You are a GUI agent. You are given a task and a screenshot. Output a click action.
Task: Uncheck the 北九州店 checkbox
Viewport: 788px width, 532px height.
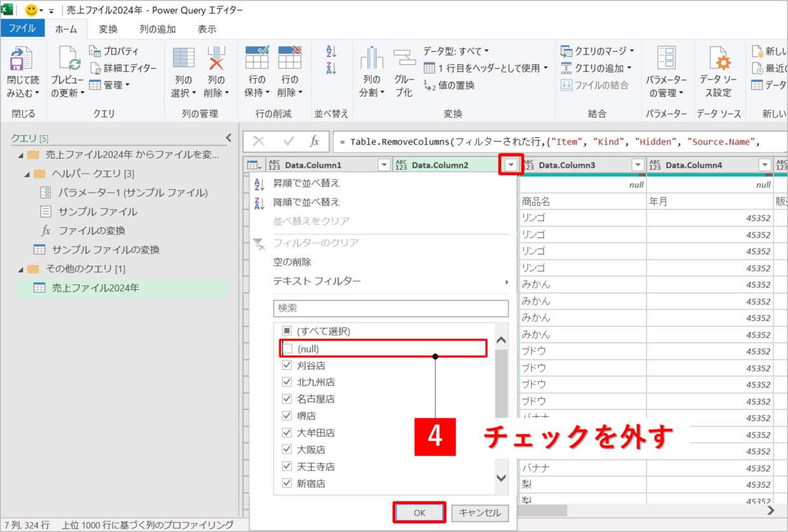tap(288, 382)
